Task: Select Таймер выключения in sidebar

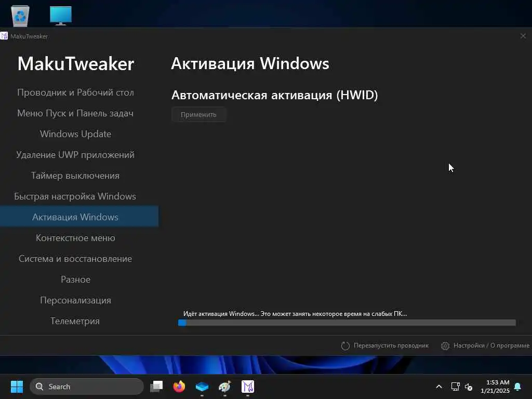Action: coord(75,176)
